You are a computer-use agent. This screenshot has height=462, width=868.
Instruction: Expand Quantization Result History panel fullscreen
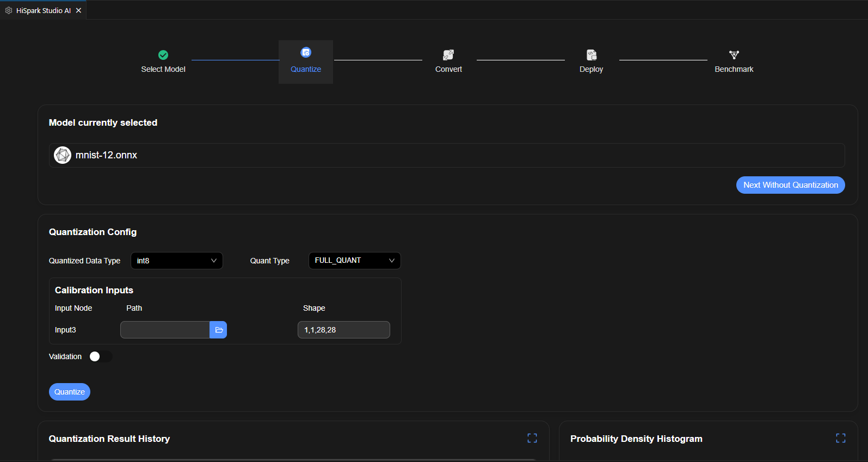[x=532, y=438]
